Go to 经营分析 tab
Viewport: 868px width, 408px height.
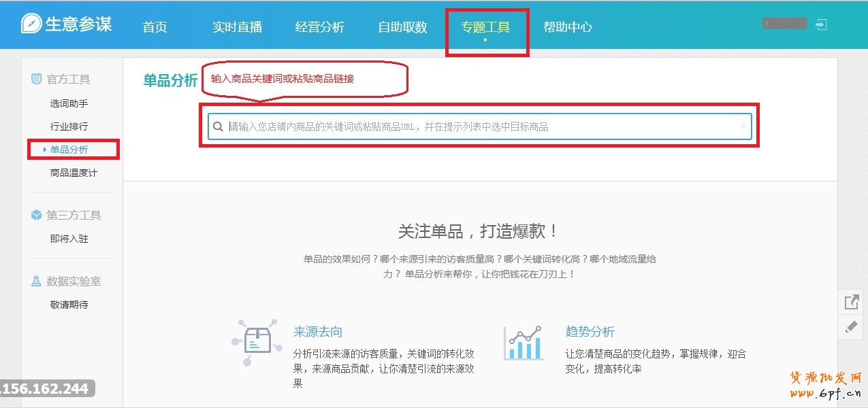click(x=319, y=27)
